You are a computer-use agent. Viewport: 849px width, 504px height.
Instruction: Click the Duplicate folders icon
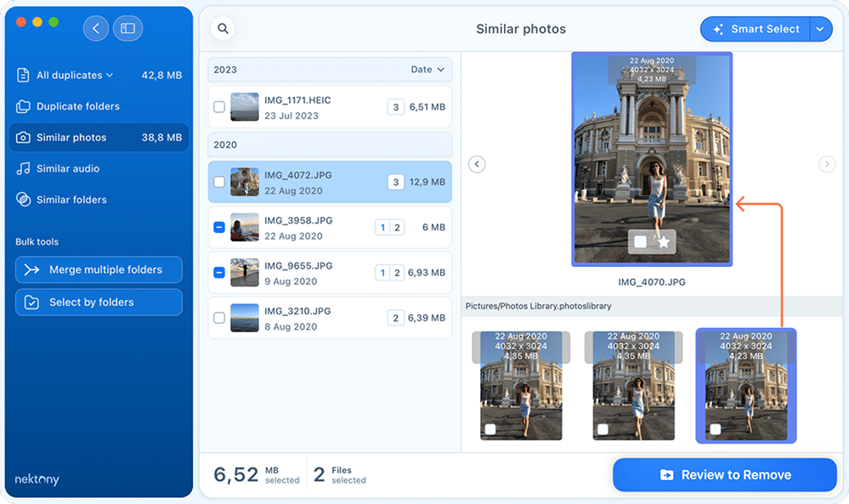coord(23,106)
